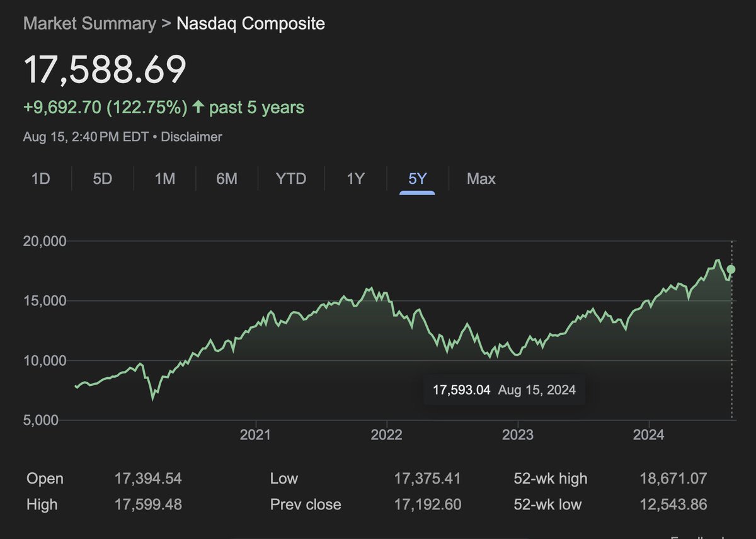Image resolution: width=756 pixels, height=539 pixels.
Task: Open the Market Summary breadcrumb link
Action: (x=89, y=24)
